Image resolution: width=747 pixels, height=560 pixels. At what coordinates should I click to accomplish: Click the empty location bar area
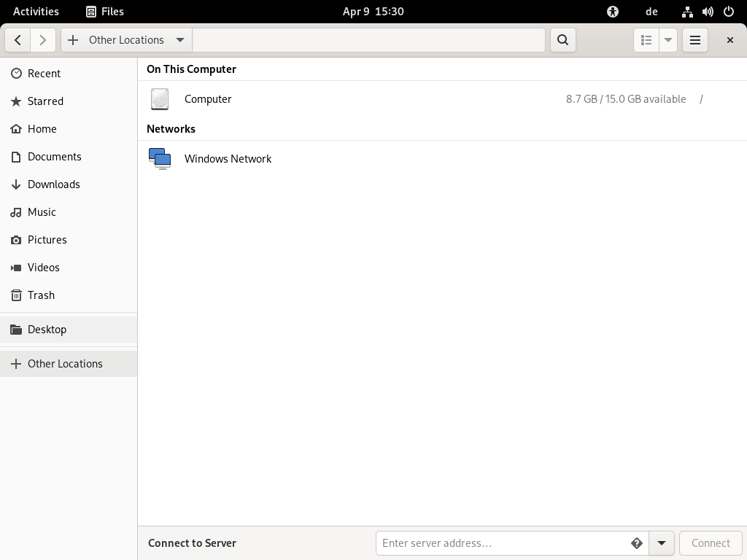click(x=368, y=40)
